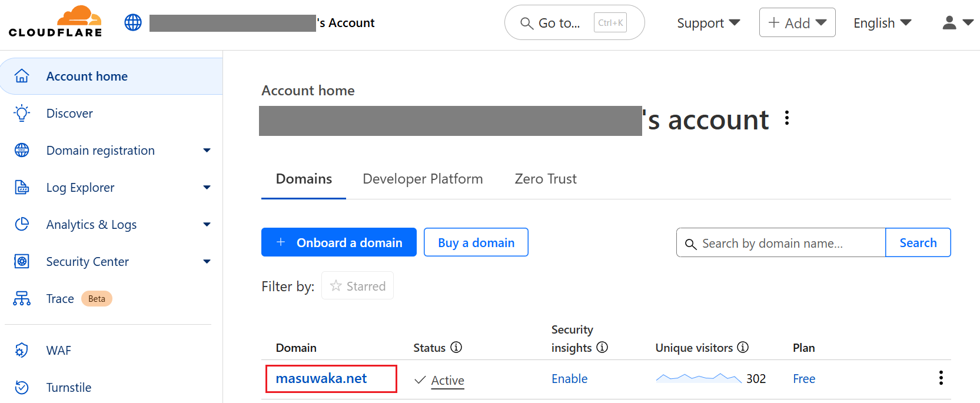
Task: Toggle the Starred filter
Action: 357,286
